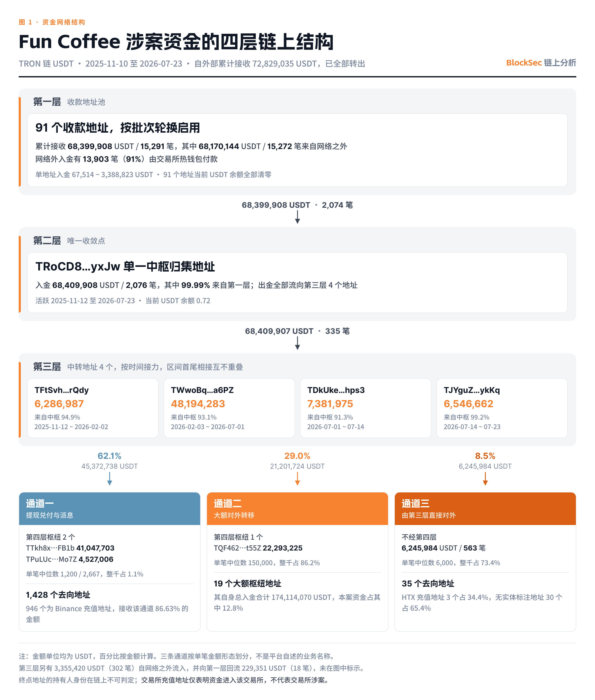
Task: Click the "29.0%" percentage
Action: pos(297,456)
